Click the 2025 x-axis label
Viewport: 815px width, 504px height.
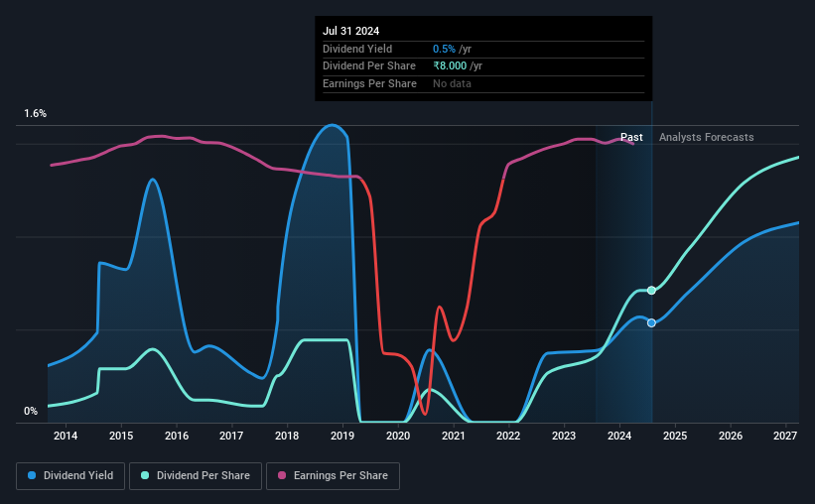675,436
